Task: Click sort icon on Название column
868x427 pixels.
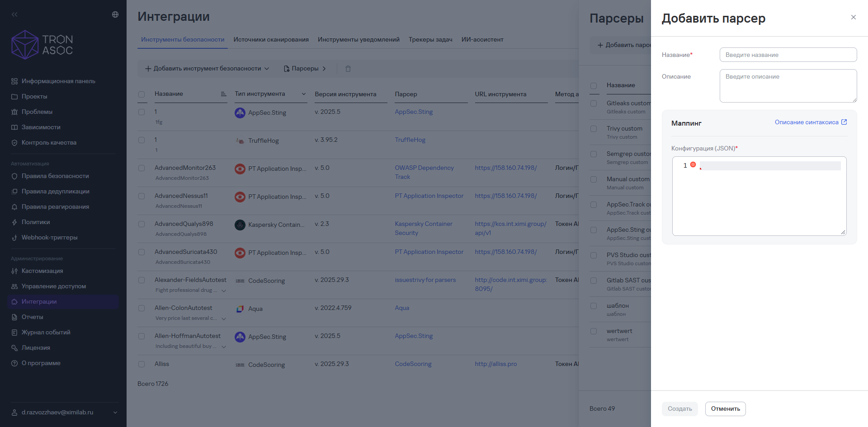Action: (223, 94)
